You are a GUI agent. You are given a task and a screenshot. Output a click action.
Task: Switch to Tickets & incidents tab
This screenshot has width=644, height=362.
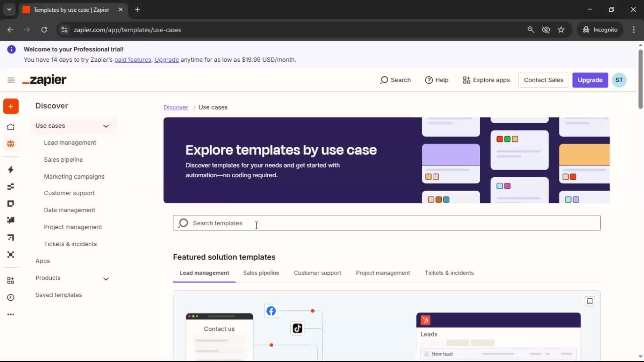click(449, 273)
